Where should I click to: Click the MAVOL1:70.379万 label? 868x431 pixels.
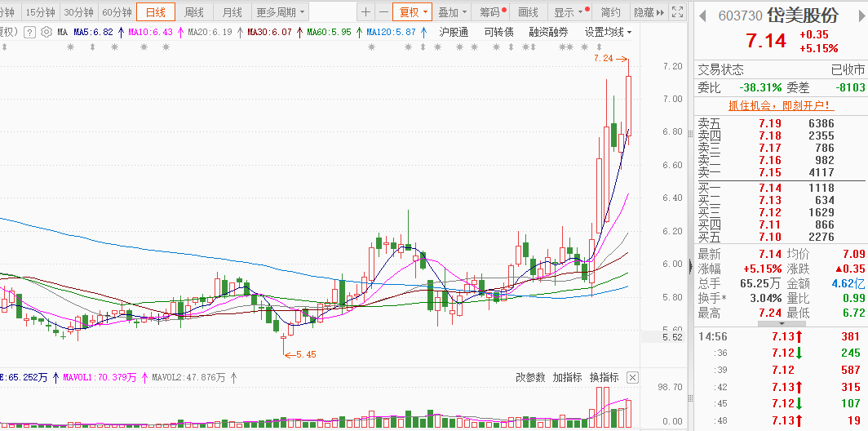coord(101,378)
